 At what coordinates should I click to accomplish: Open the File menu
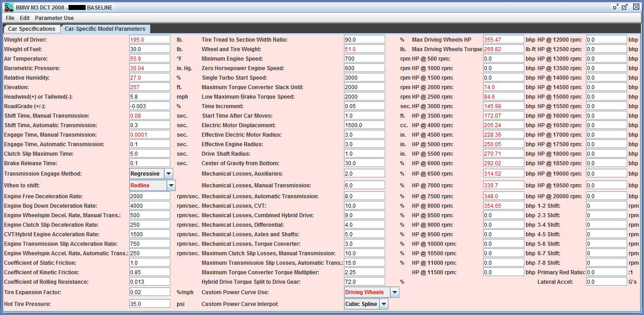click(10, 18)
